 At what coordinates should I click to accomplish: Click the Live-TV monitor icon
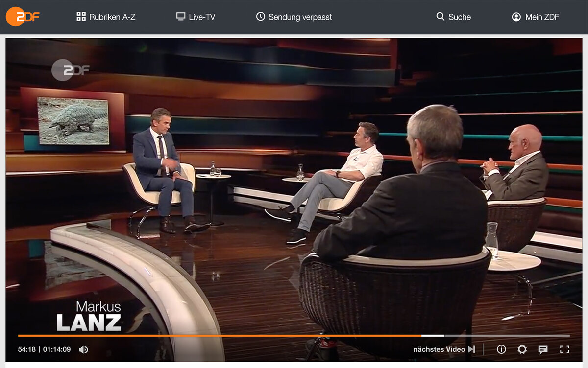point(181,17)
